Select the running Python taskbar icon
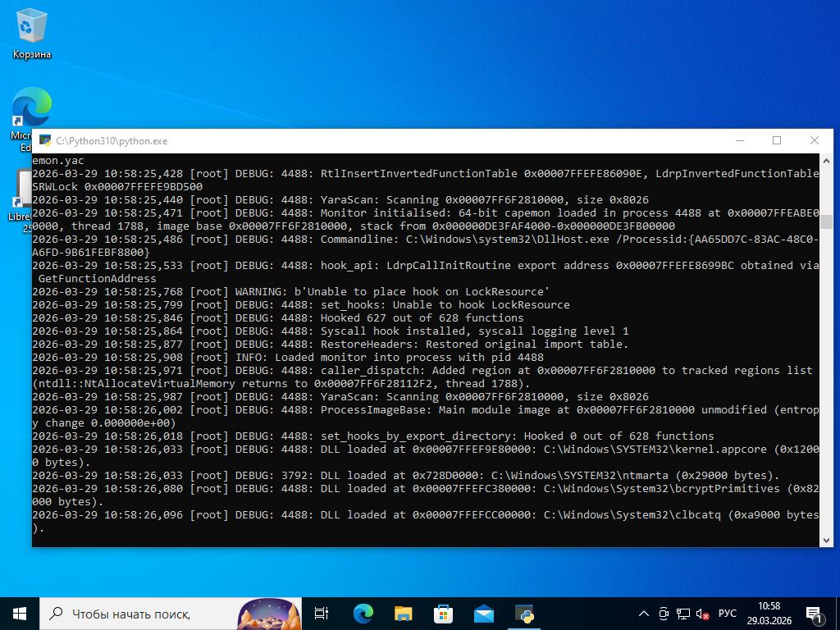The width and height of the screenshot is (840, 630). click(524, 614)
